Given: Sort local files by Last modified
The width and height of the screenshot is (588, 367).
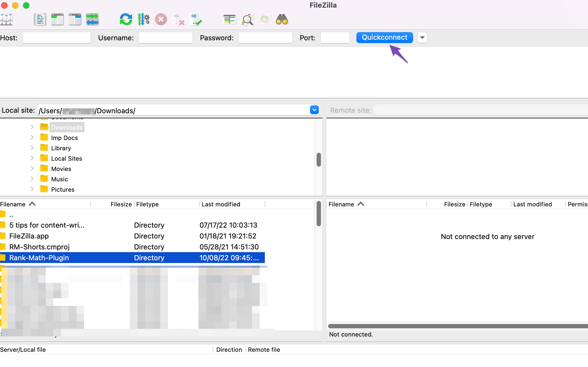Looking at the screenshot, I should tap(232, 204).
